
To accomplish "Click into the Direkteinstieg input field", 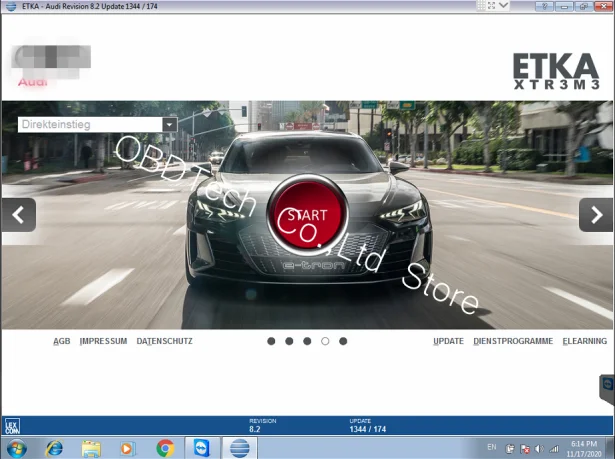I will pos(90,125).
